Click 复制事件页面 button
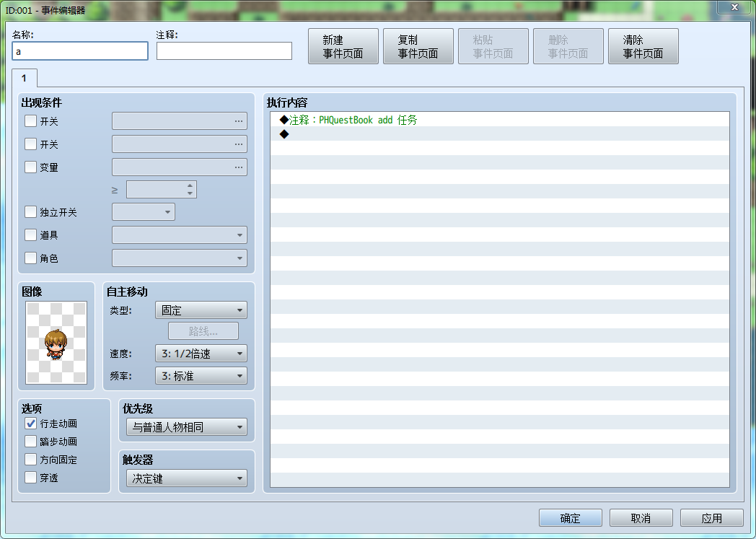This screenshot has width=756, height=539. coord(418,46)
